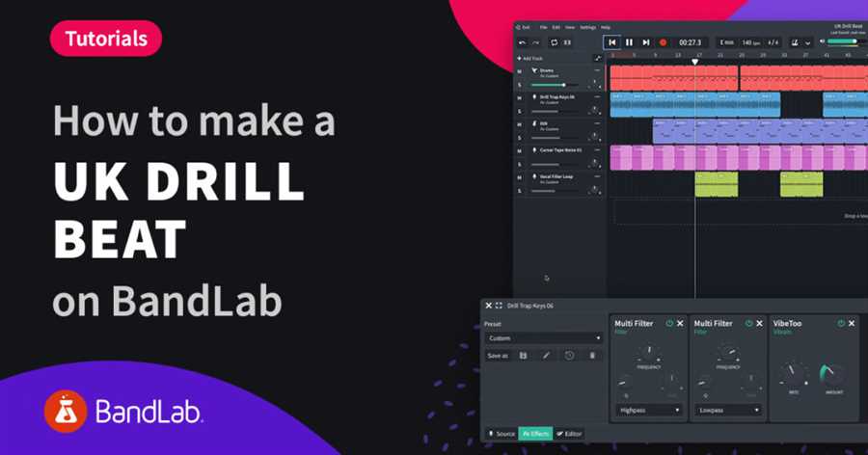Click the redo arrow in the transport bar
The width and height of the screenshot is (868, 455).
[536, 42]
